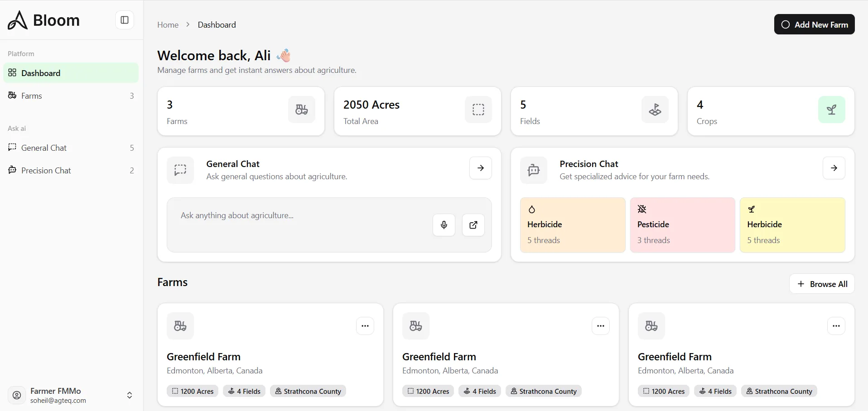The height and width of the screenshot is (411, 868).
Task: Toggle the sidebar collapse button
Action: [x=125, y=20]
